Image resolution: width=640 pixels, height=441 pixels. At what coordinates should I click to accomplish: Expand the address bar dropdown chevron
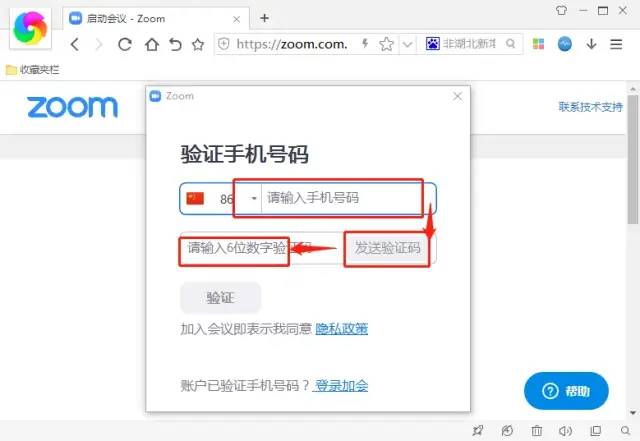pyautogui.click(x=408, y=44)
